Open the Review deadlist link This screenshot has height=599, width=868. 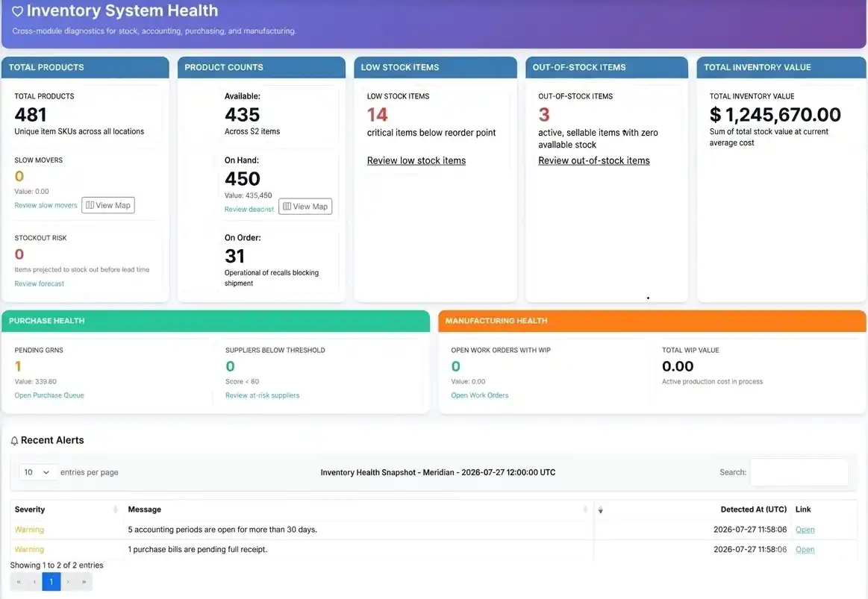coord(249,209)
